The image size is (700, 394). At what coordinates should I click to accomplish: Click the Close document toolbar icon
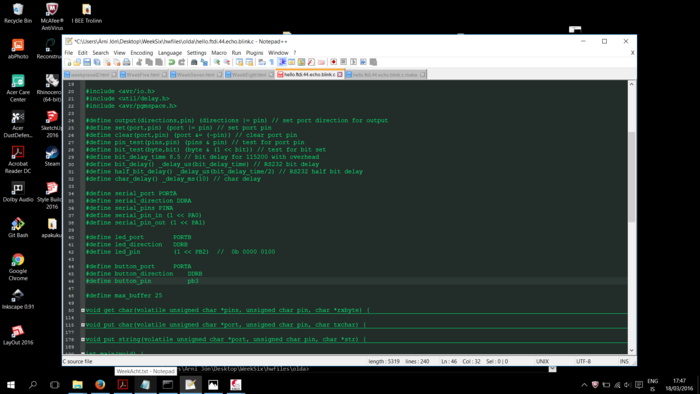click(107, 62)
